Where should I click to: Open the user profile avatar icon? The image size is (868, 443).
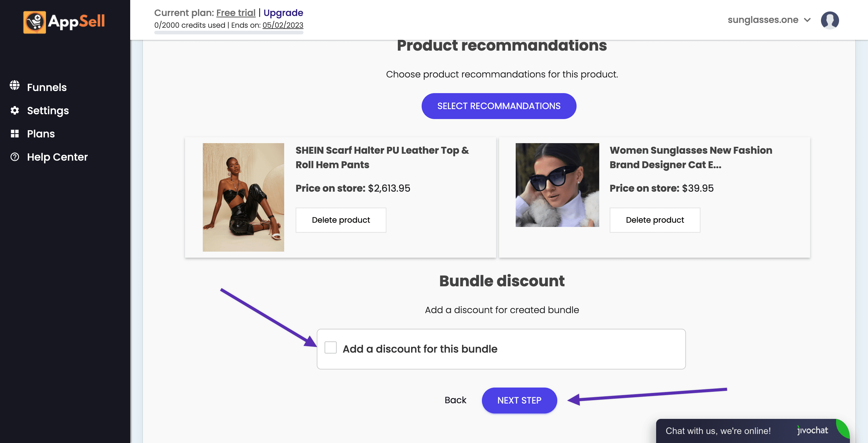pos(830,20)
